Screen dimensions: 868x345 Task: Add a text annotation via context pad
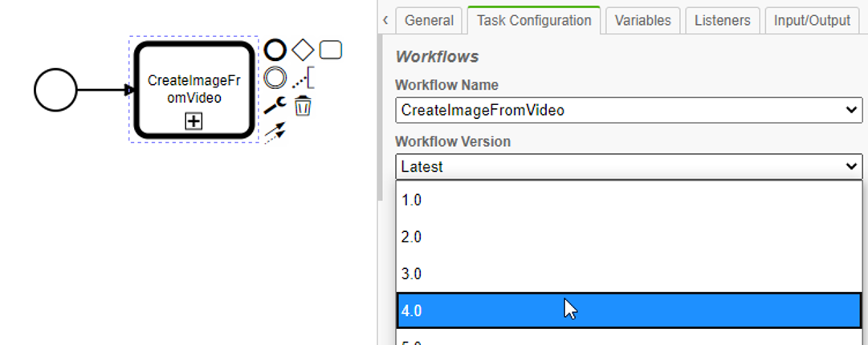pyautogui.click(x=303, y=78)
